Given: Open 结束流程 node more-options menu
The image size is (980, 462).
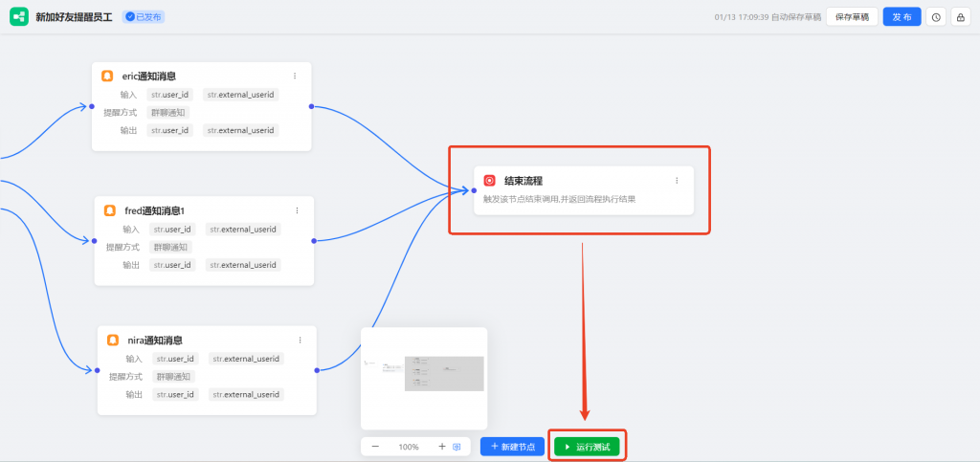Looking at the screenshot, I should coord(677,180).
